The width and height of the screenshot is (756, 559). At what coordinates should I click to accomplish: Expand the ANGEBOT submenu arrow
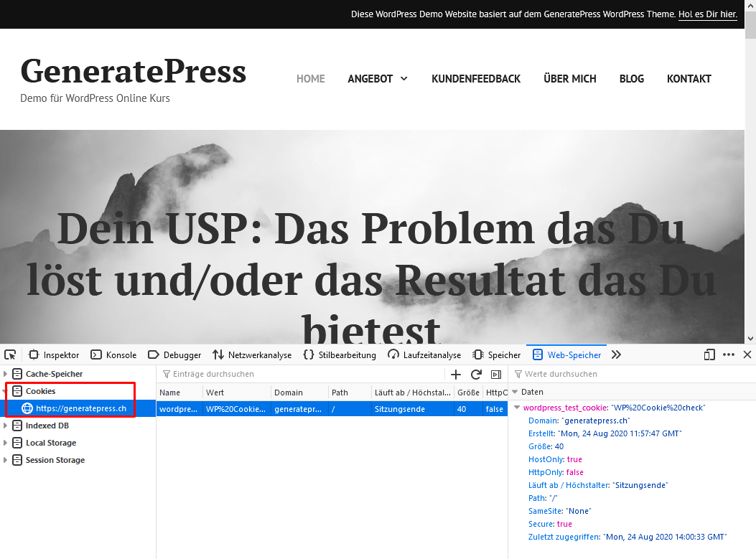(404, 78)
